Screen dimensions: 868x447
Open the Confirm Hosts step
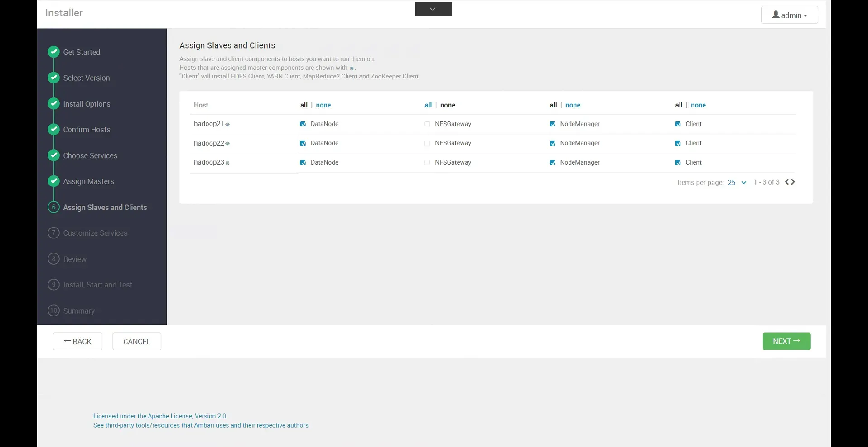pos(87,130)
